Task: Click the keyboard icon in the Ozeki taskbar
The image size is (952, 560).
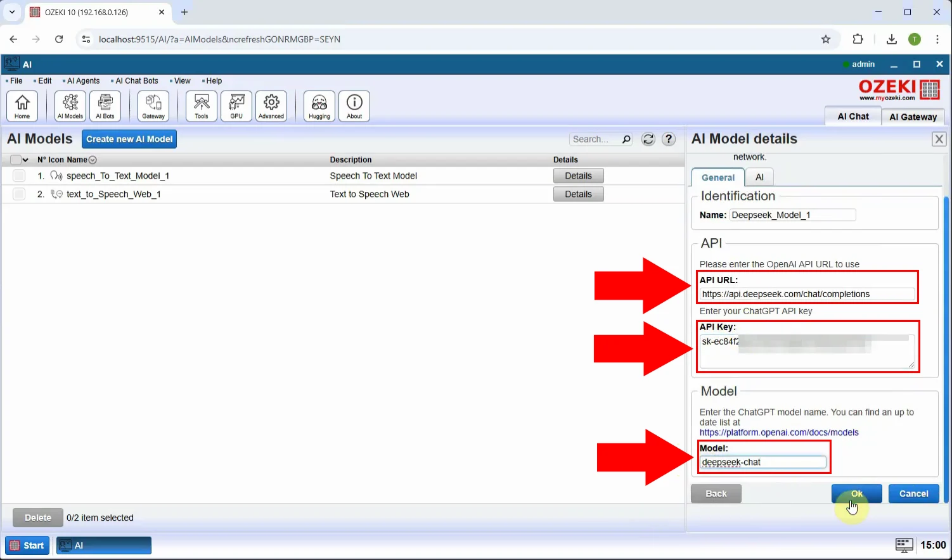Action: (904, 545)
